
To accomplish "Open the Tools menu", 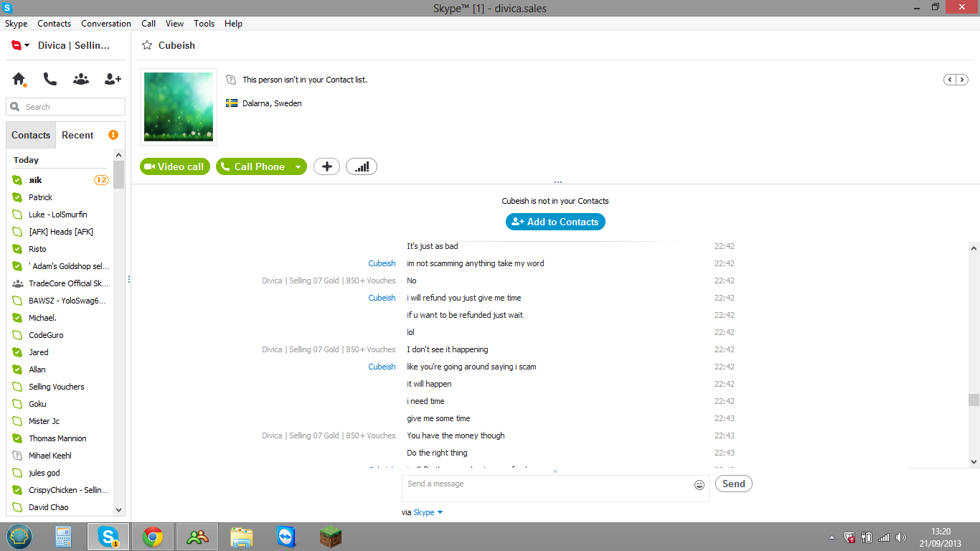I will 204,24.
